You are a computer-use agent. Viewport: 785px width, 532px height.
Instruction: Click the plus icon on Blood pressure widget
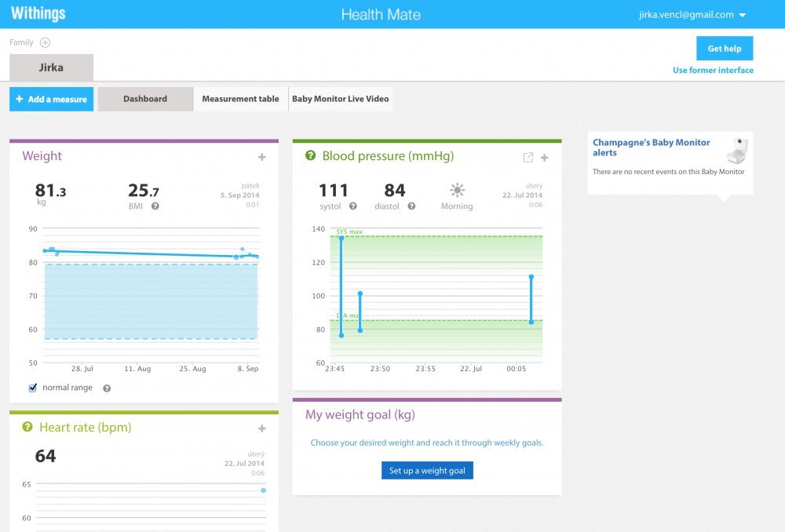545,158
